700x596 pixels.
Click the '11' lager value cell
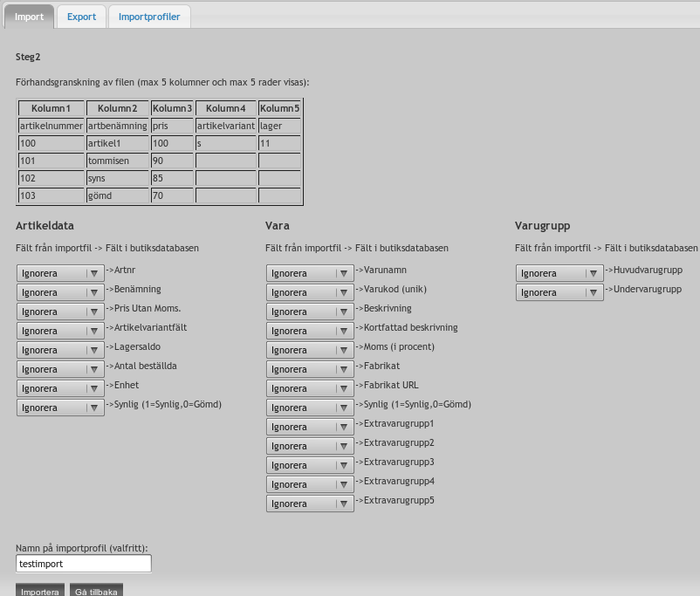click(279, 143)
